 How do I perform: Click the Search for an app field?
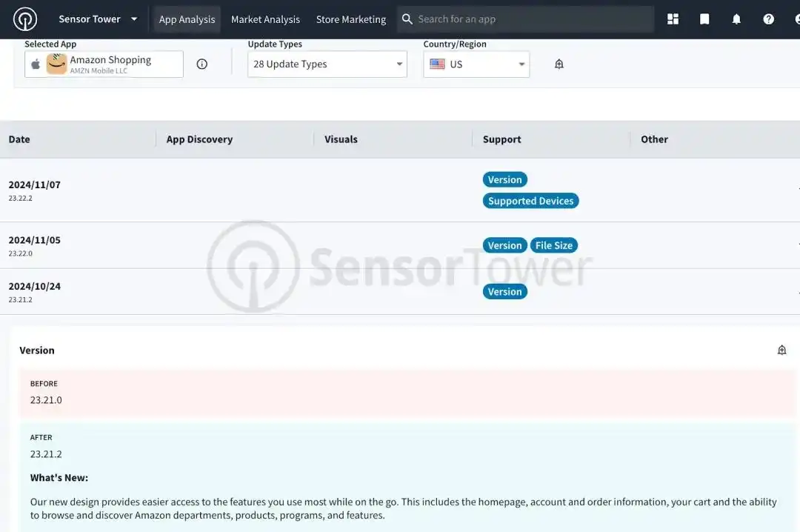[x=525, y=19]
